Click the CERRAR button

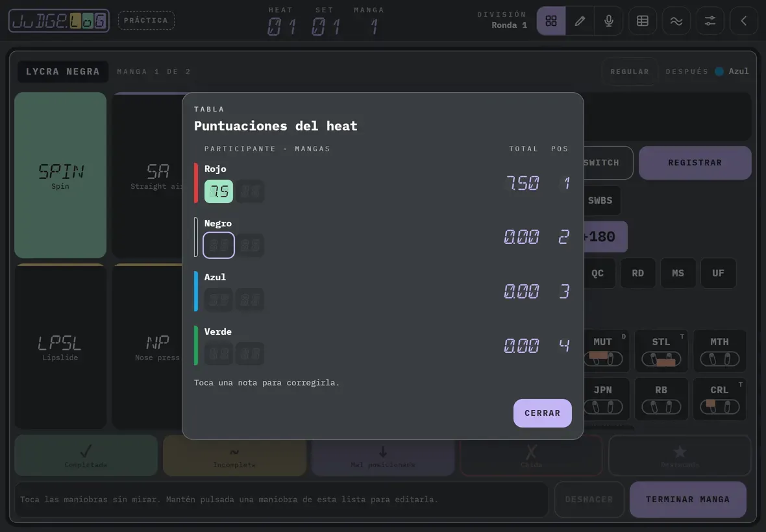tap(542, 413)
